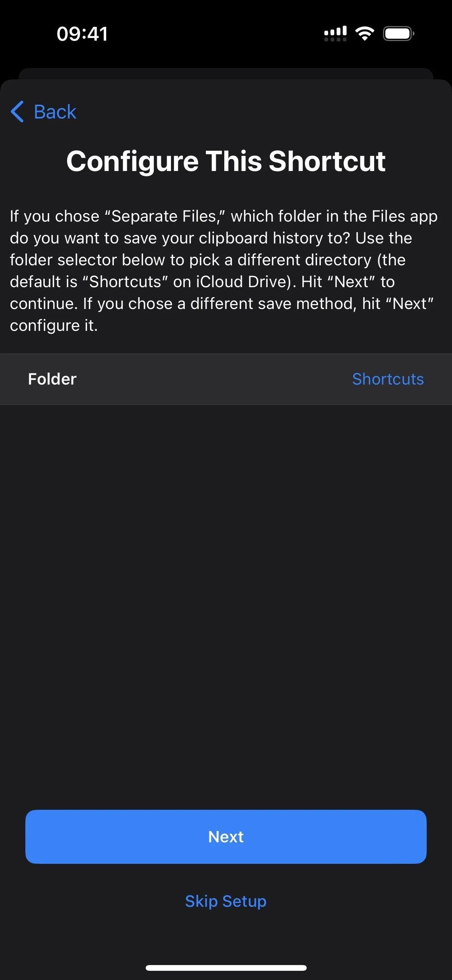Image resolution: width=452 pixels, height=980 pixels.
Task: Continue with the blue Next button
Action: (x=226, y=837)
